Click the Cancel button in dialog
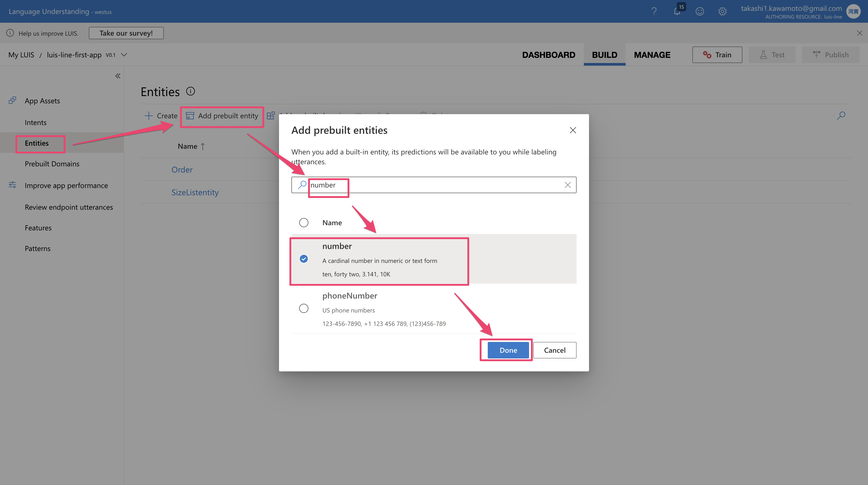The height and width of the screenshot is (485, 868). click(554, 350)
